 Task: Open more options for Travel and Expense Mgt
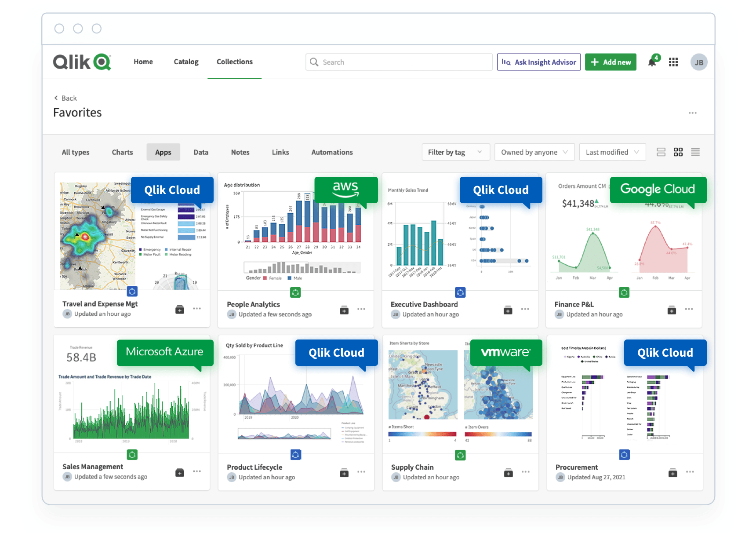tap(197, 309)
